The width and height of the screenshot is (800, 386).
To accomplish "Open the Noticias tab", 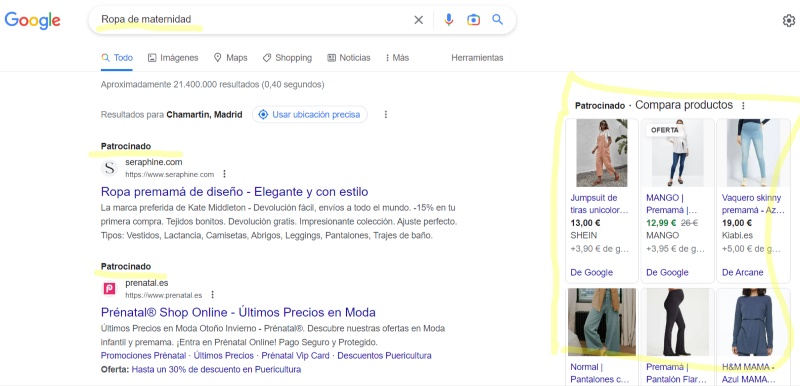I will (349, 58).
